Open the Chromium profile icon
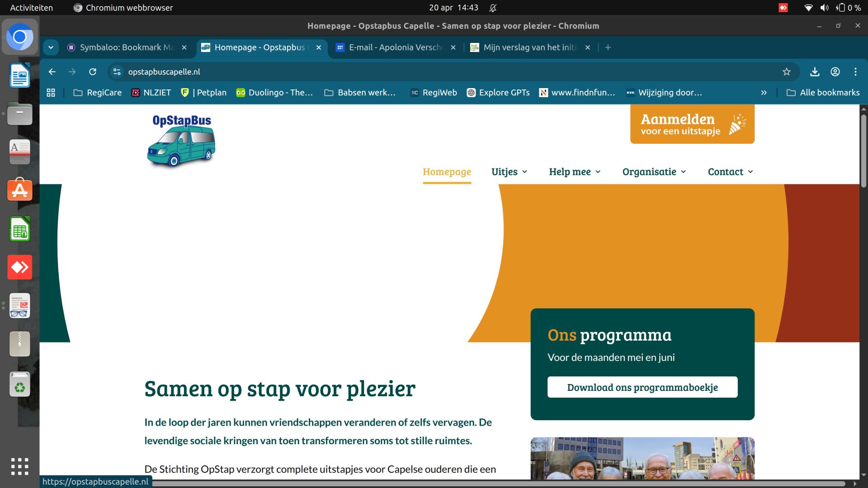Viewport: 868px width, 488px height. [835, 71]
